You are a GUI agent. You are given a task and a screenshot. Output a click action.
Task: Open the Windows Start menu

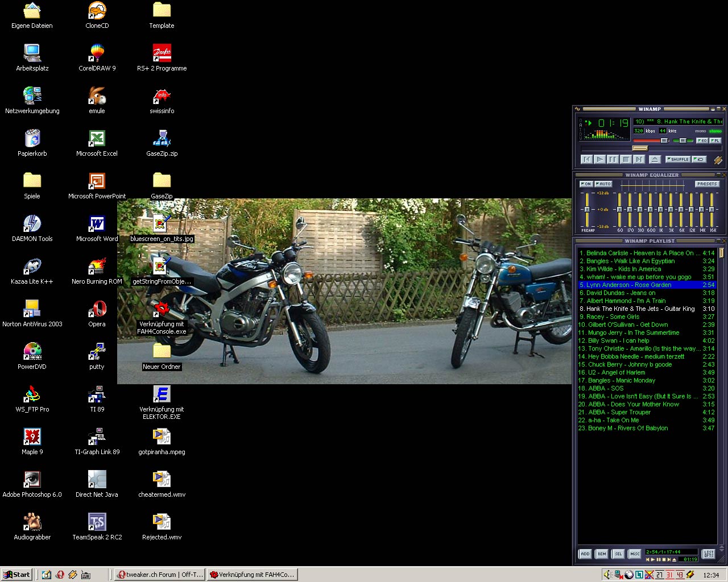tap(16, 575)
